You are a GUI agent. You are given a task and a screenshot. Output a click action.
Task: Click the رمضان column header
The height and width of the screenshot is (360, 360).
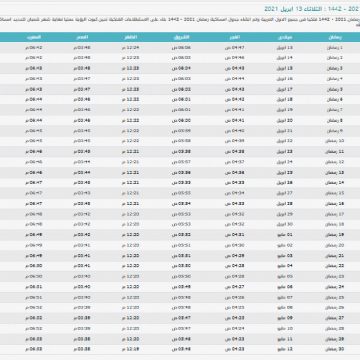coord(334,37)
